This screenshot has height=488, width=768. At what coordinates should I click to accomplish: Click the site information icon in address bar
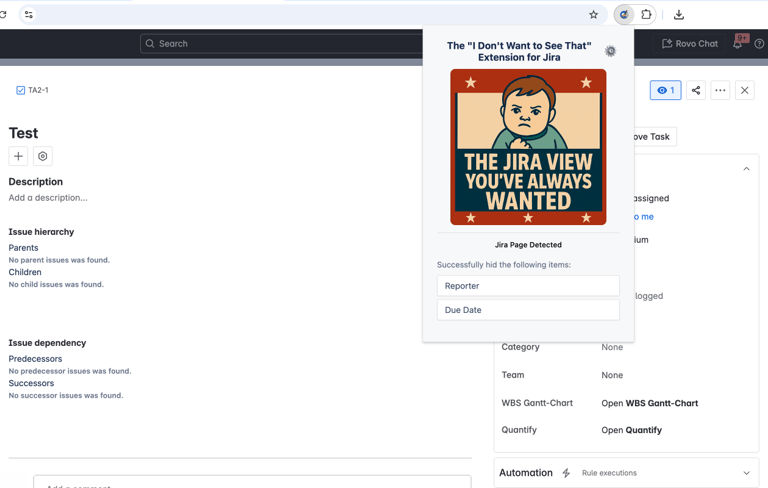coord(29,15)
